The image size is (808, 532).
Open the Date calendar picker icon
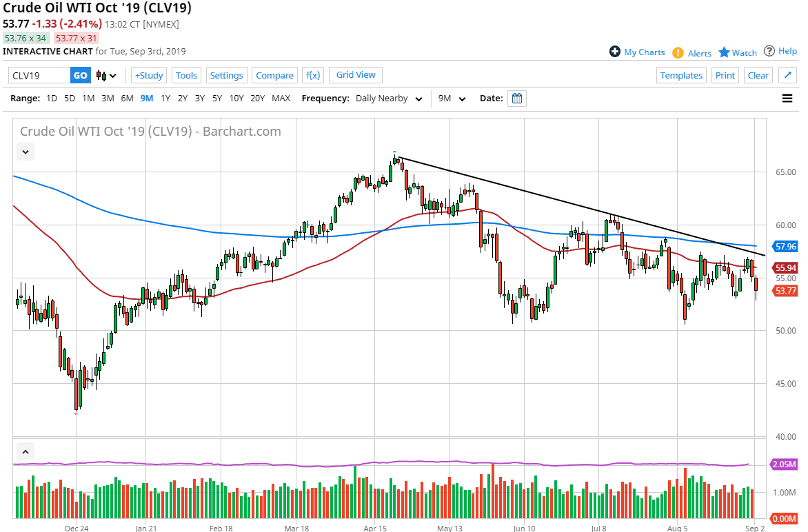coord(517,99)
